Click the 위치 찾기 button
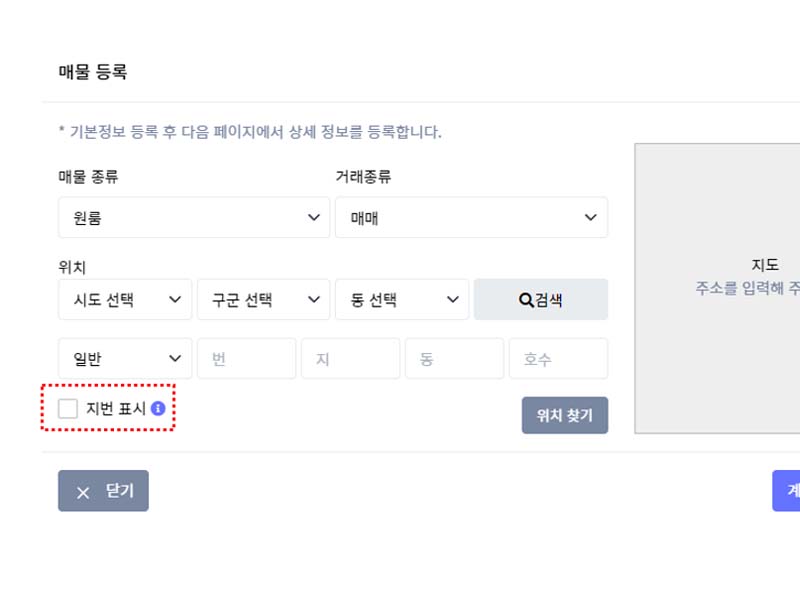Screen dimensions: 800x600 tap(565, 415)
